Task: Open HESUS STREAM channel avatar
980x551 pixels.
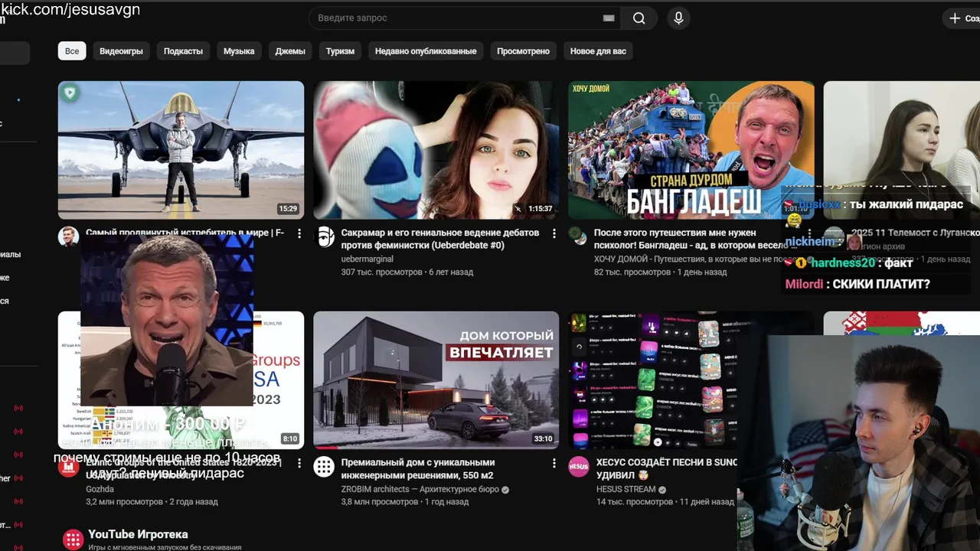Action: [579, 467]
